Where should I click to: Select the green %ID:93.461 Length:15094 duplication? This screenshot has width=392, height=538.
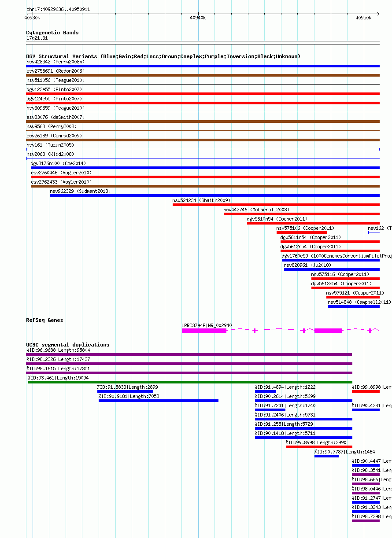190,382
